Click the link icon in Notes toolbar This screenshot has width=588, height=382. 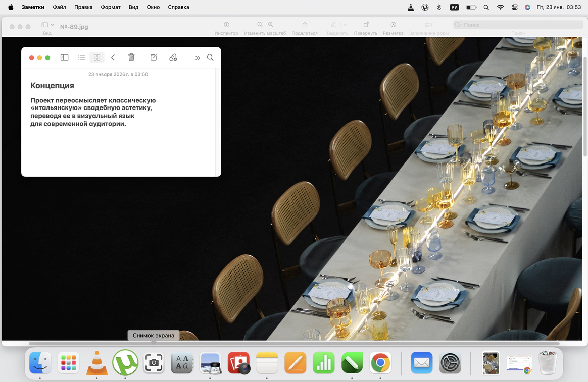[173, 58]
